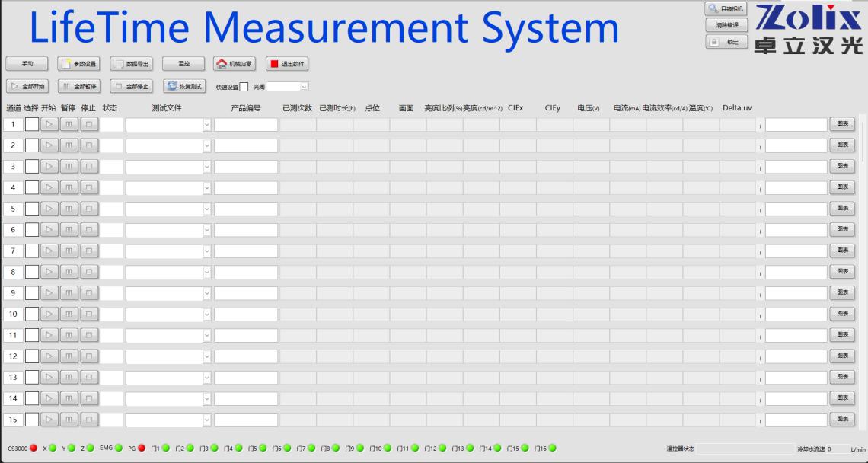Click the 手动 manual button
868x463 pixels.
27,64
